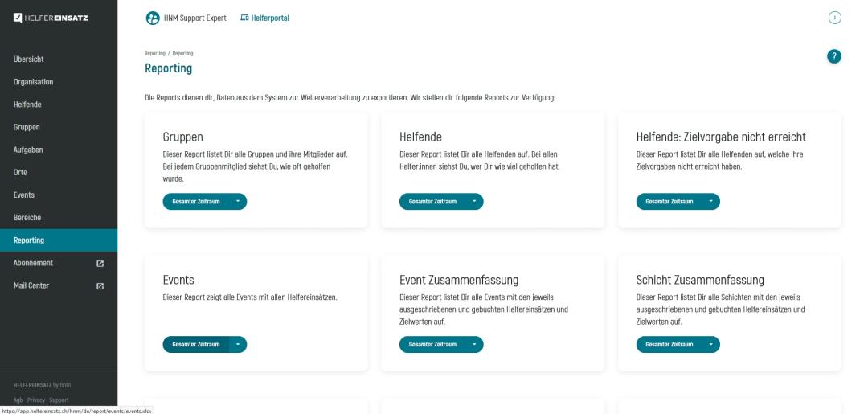This screenshot has width=868, height=414.
Task: Open the user menu dots icon at top right
Action: click(835, 18)
